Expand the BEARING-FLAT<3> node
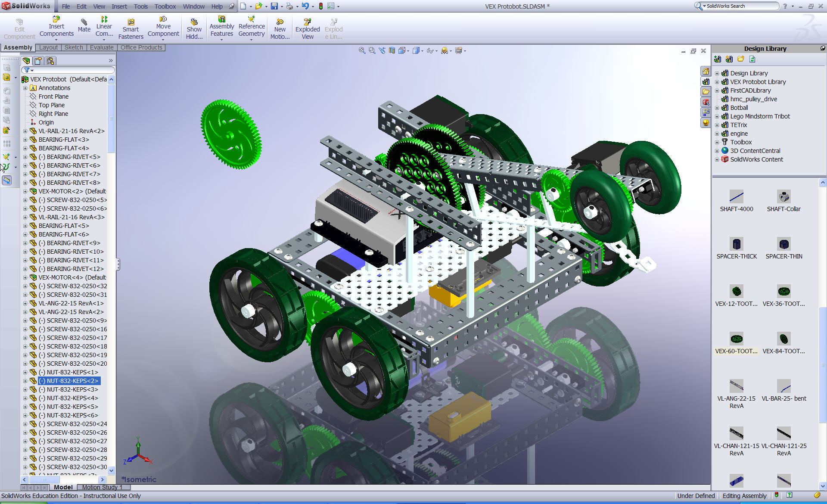Image resolution: width=827 pixels, height=504 pixels. pos(25,140)
